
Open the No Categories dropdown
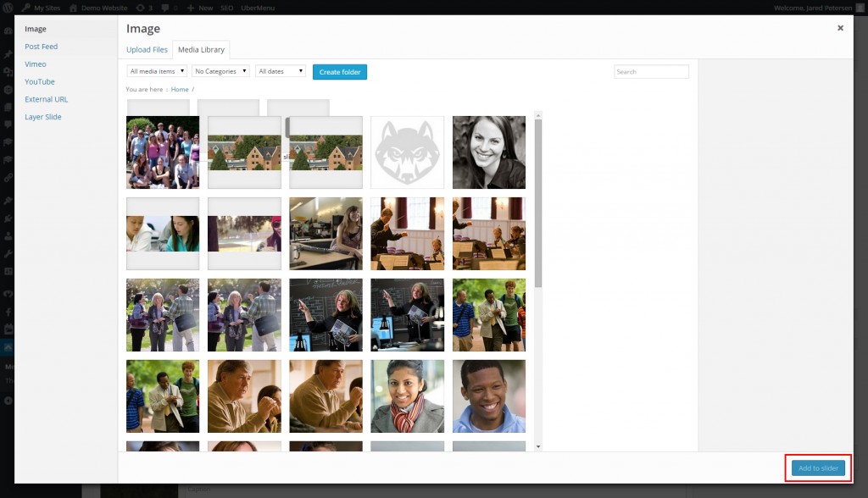pyautogui.click(x=220, y=72)
